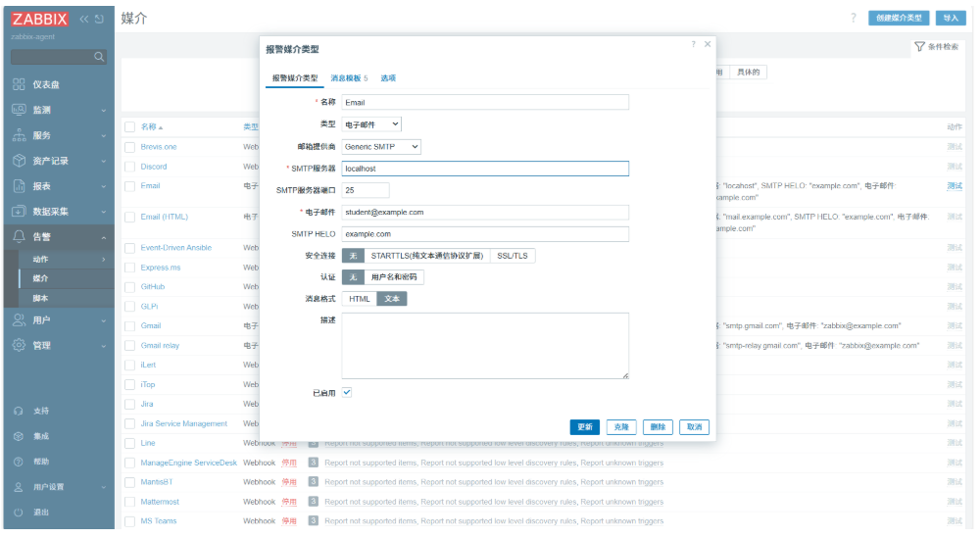Click the 删除 delete button
This screenshot has height=538, width=980.
tap(658, 427)
